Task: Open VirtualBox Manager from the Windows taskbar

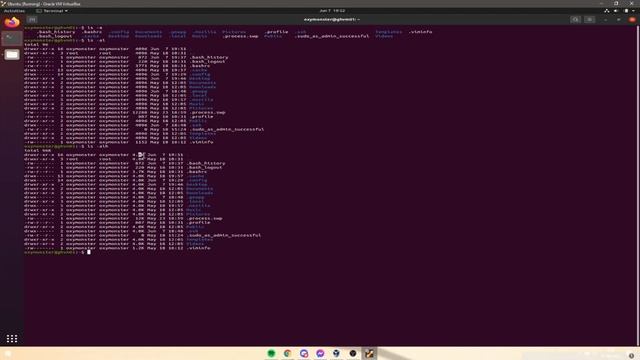Action: 336,353
